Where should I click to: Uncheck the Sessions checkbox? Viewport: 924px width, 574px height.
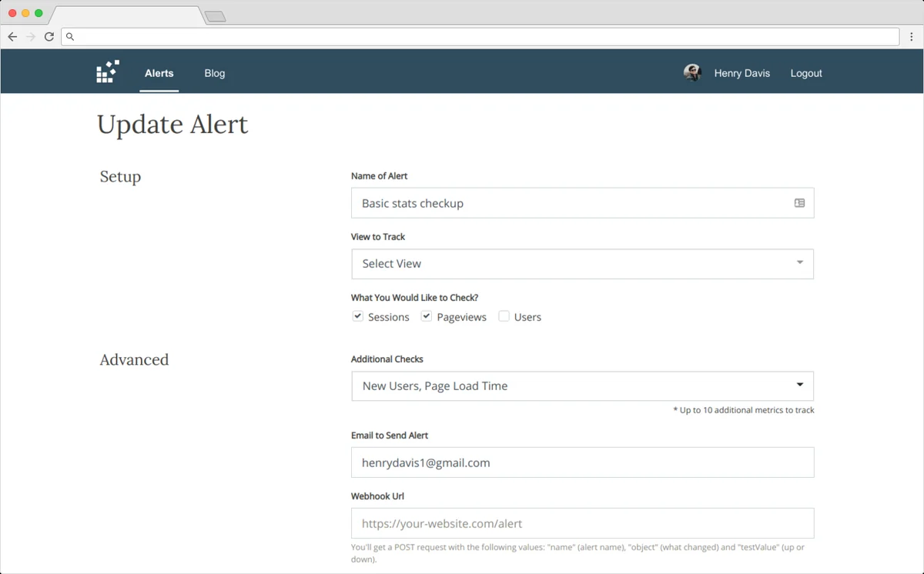pyautogui.click(x=358, y=316)
